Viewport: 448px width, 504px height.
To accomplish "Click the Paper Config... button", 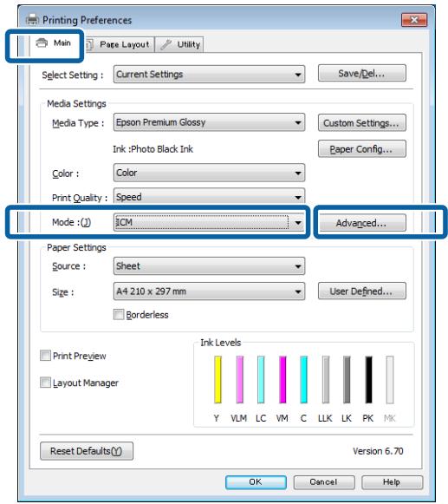I will (362, 149).
